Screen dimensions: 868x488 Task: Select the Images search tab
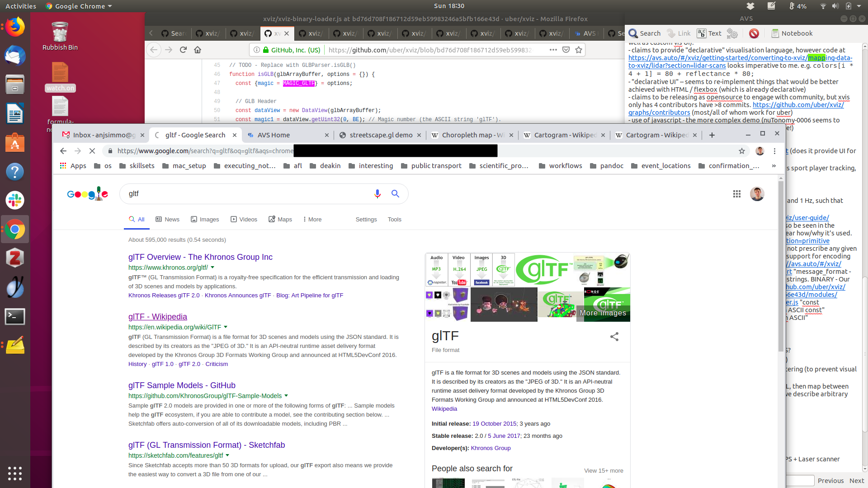(x=205, y=220)
